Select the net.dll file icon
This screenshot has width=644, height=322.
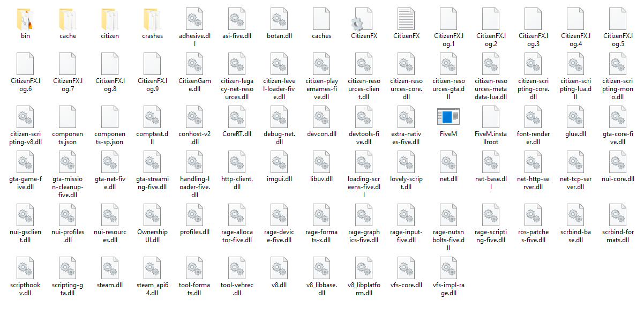click(x=449, y=162)
